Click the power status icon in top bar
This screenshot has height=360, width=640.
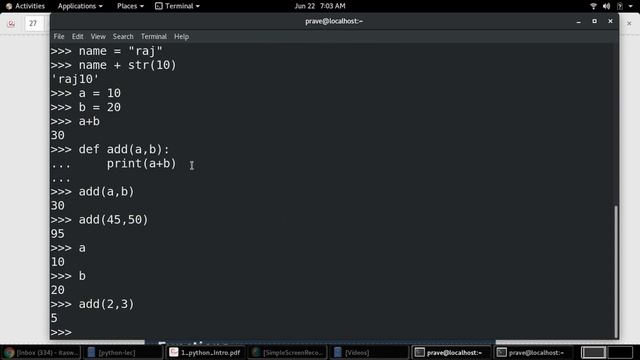coord(620,6)
